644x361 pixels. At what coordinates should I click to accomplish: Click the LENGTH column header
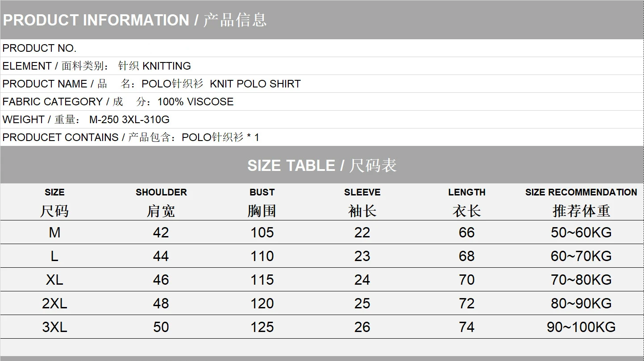click(466, 192)
